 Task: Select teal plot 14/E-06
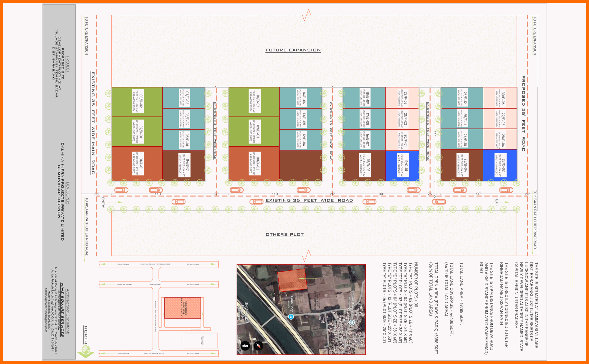pyautogui.click(x=300, y=98)
